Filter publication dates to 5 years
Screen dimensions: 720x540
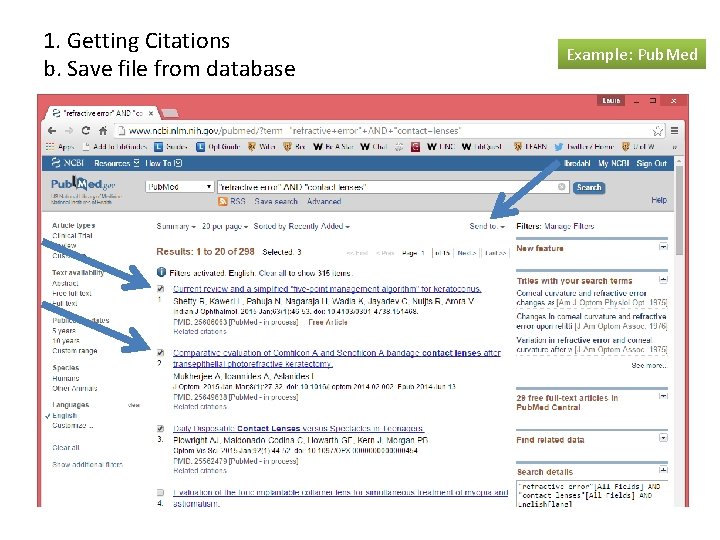(x=64, y=331)
